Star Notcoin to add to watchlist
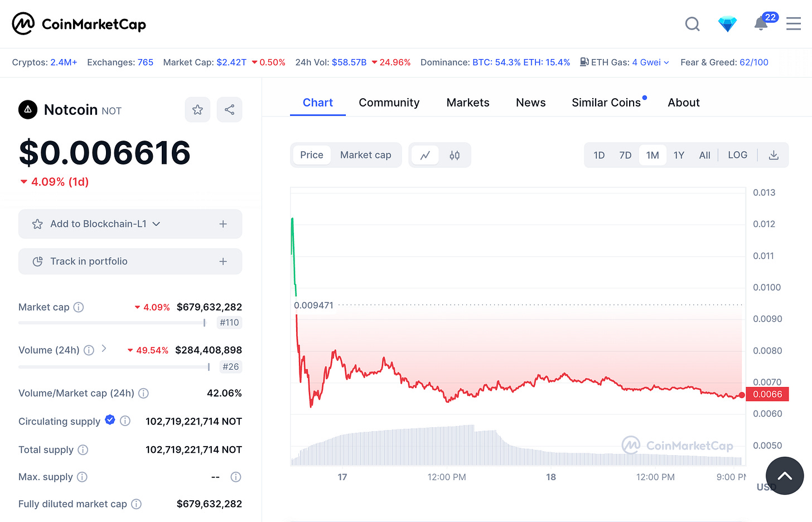This screenshot has width=812, height=522. click(197, 109)
